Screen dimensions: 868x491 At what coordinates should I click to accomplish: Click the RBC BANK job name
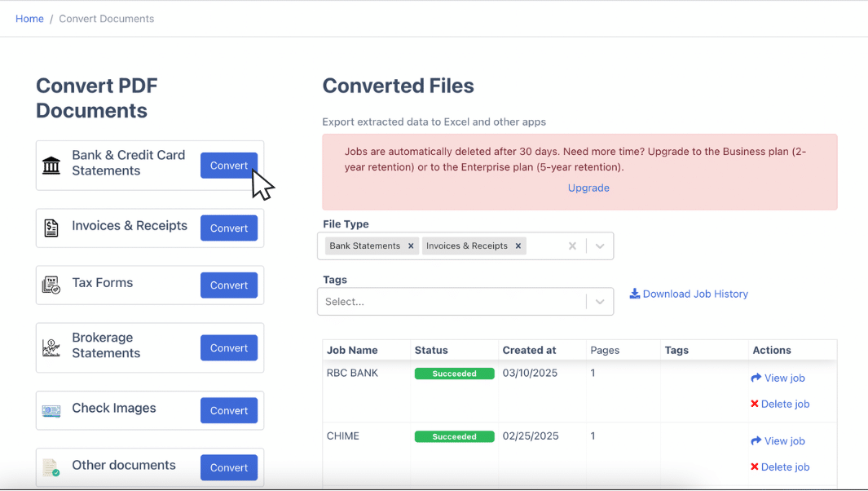click(352, 373)
